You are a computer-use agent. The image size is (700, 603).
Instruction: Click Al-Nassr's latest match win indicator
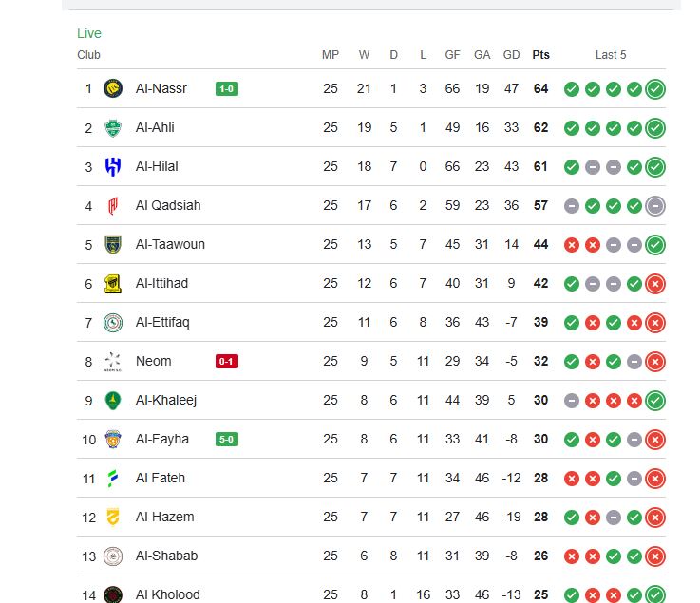click(x=655, y=89)
